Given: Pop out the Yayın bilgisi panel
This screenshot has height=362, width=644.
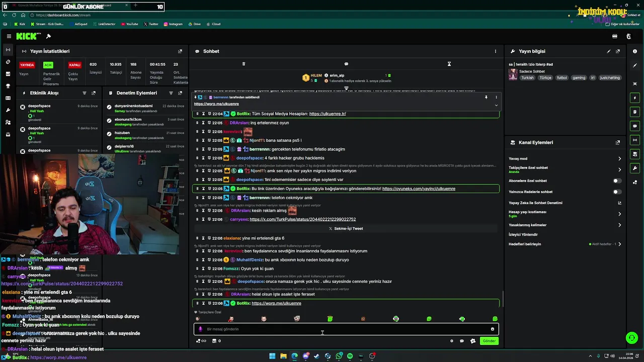Looking at the screenshot, I should (x=618, y=51).
